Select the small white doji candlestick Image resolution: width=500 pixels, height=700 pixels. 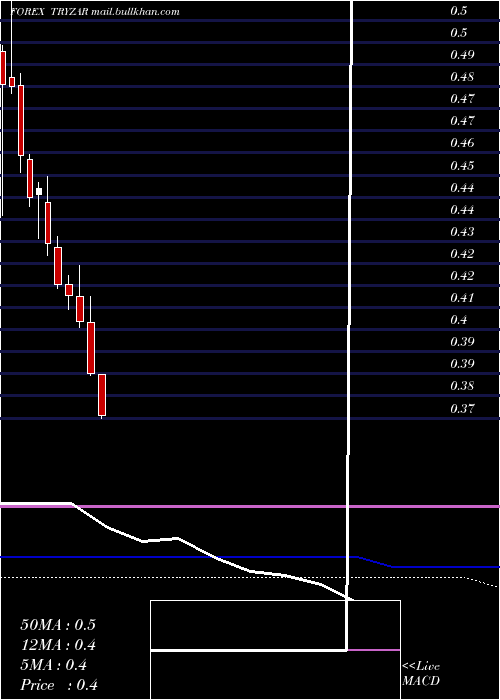pos(39,192)
